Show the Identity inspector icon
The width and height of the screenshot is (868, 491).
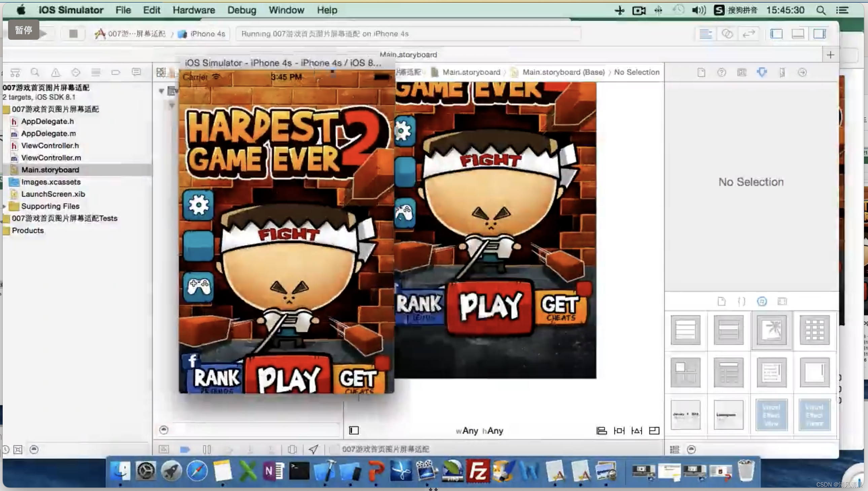[742, 72]
